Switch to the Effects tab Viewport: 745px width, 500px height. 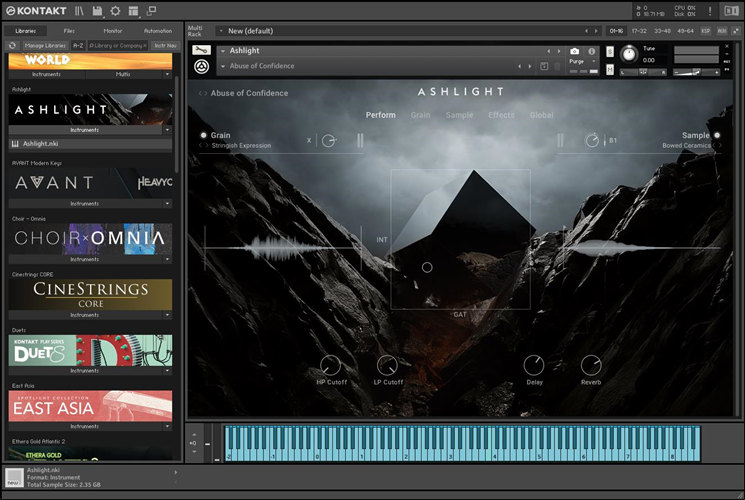pyautogui.click(x=501, y=115)
